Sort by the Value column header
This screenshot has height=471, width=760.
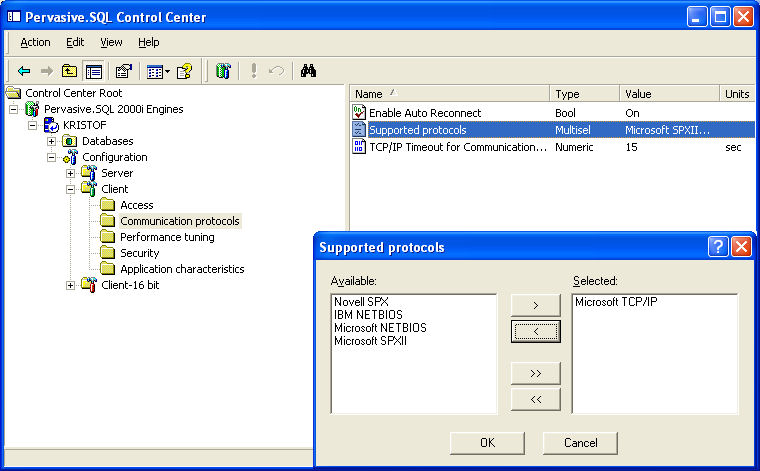[x=669, y=94]
